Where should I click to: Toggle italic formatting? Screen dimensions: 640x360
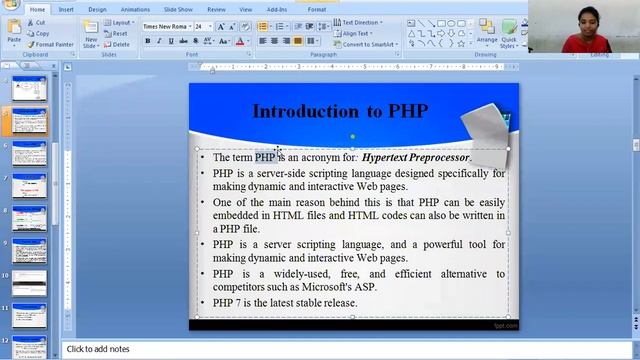tap(159, 41)
